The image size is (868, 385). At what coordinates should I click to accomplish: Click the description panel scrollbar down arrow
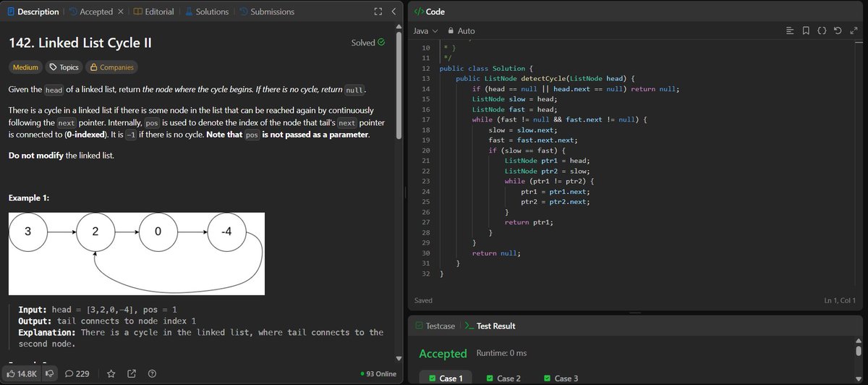coord(398,357)
